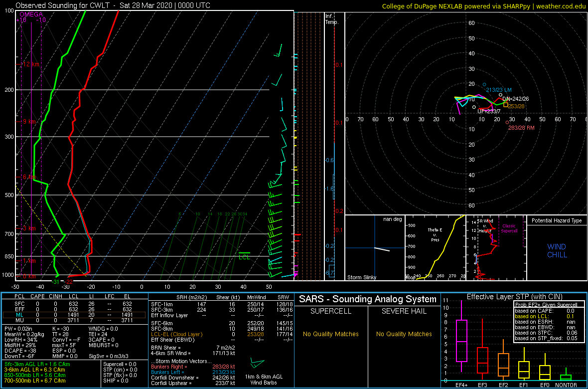The height and width of the screenshot is (389, 588).
Task: Click the EF4+ magenta box plot
Action: tap(461, 336)
